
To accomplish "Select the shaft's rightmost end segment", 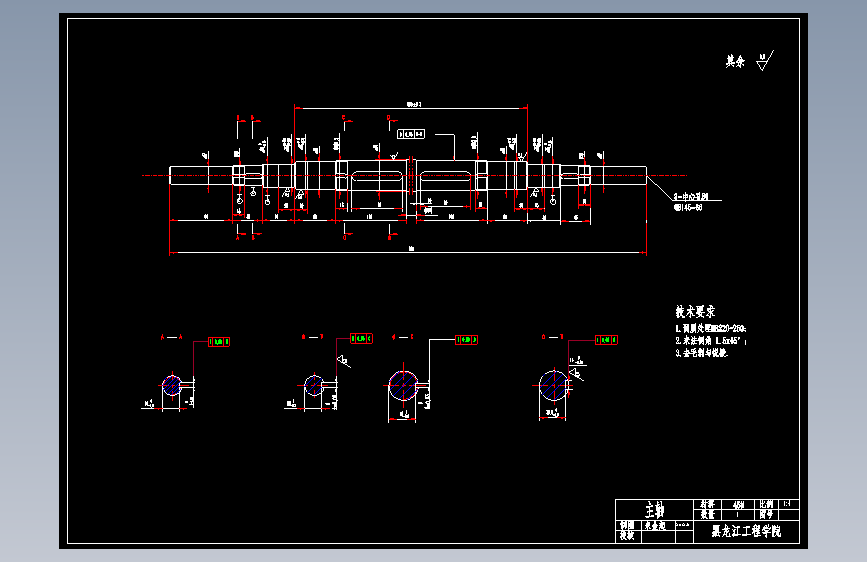I will pyautogui.click(x=618, y=176).
